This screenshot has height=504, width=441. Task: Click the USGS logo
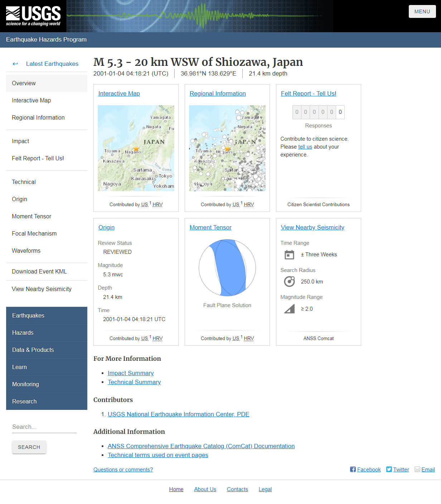tap(33, 16)
